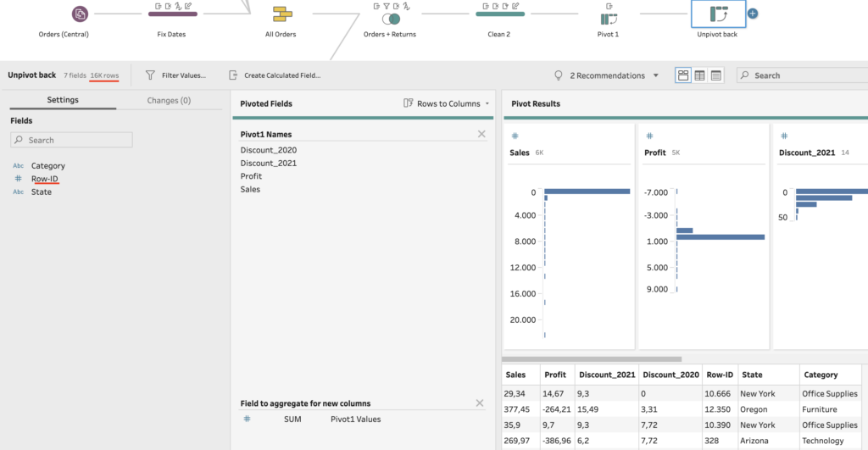Select the Unpivot back step icon

pos(719,14)
